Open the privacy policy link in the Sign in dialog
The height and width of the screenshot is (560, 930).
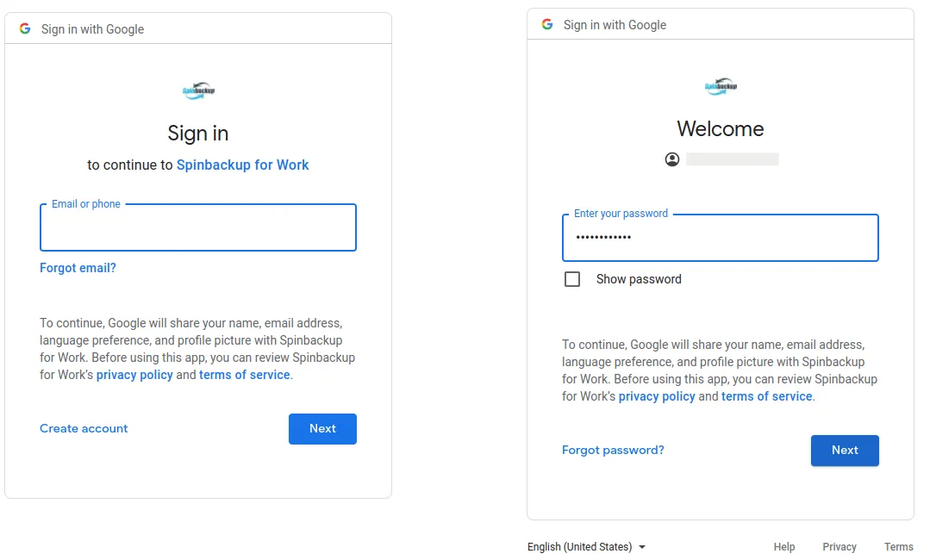point(134,374)
